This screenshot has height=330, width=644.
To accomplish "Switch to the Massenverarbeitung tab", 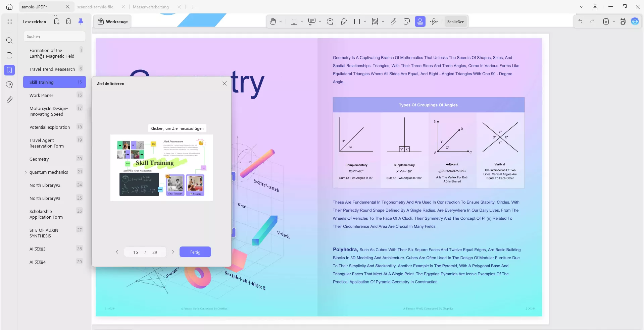I will (x=151, y=7).
